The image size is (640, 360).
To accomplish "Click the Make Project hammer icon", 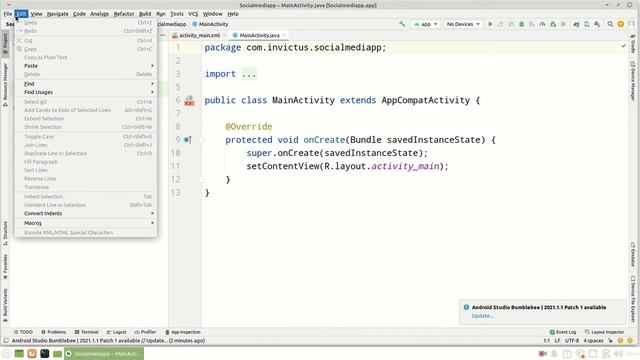I will click(402, 24).
